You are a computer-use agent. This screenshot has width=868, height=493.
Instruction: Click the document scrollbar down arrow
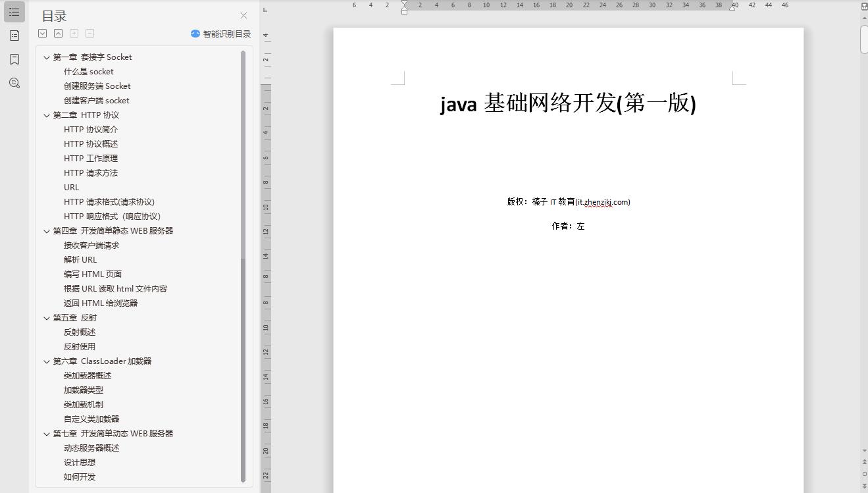coord(864,451)
